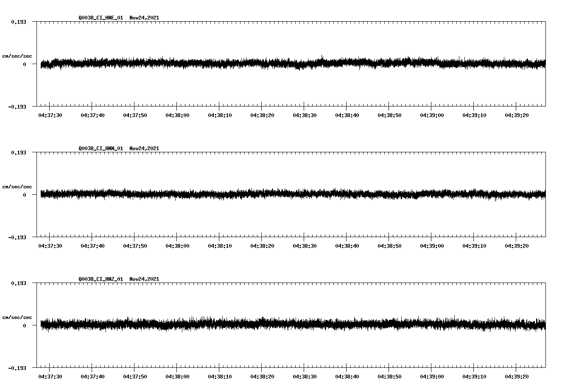Click the 0.193 upper limit of the HNN axis

click(19, 152)
